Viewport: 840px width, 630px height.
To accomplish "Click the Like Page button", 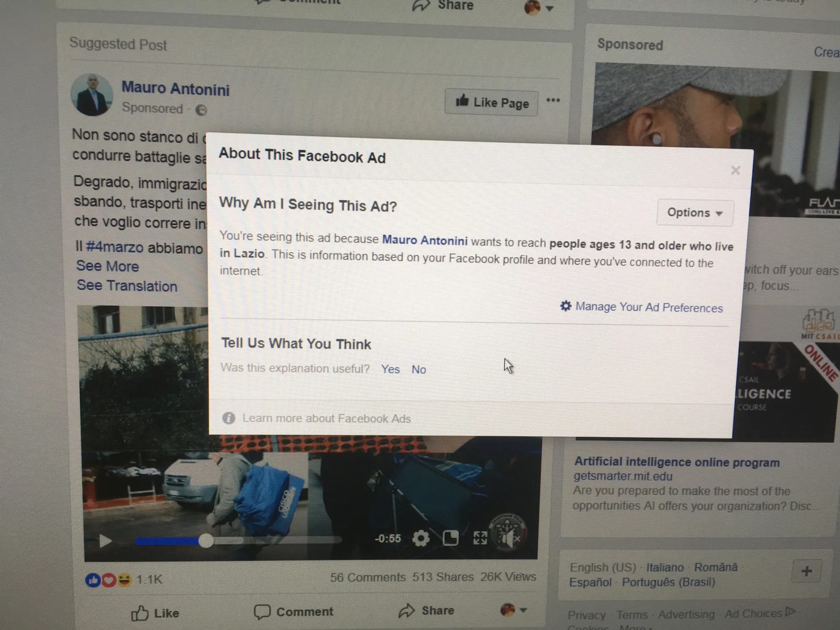I will pos(491,102).
